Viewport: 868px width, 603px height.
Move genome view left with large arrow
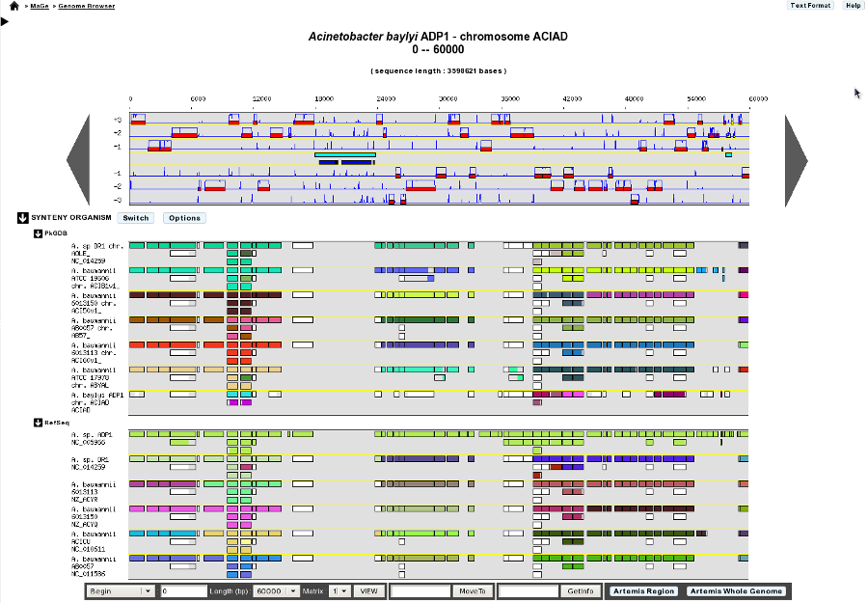[x=79, y=160]
